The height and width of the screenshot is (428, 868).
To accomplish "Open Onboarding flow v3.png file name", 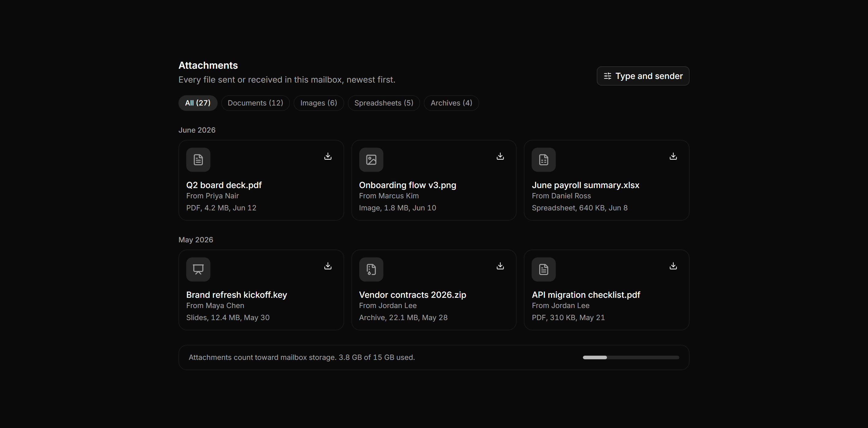I will [407, 185].
